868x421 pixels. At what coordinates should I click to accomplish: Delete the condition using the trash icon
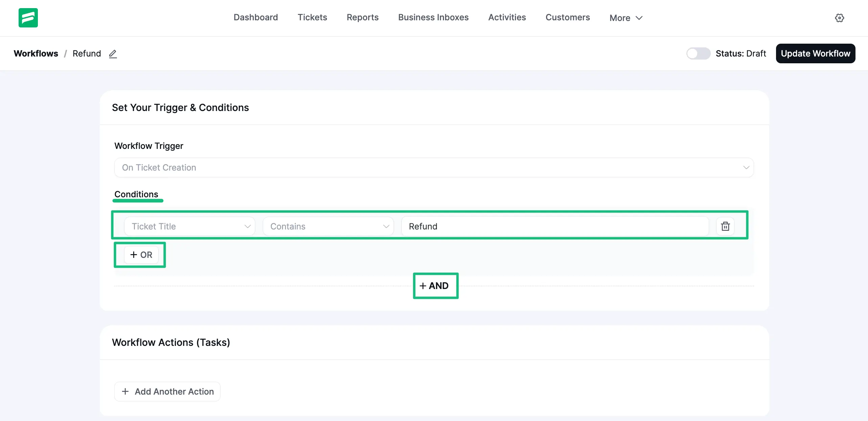coord(725,226)
